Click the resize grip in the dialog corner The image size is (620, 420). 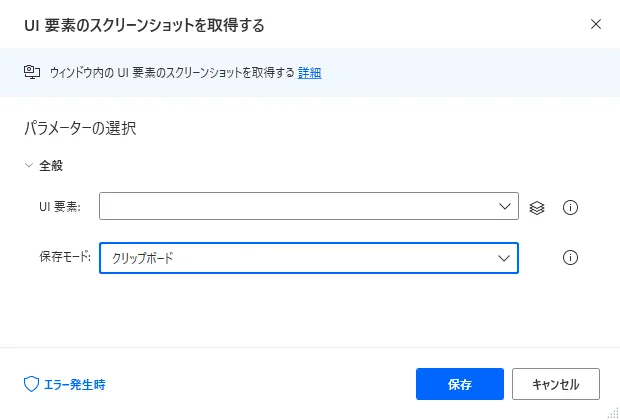(x=612, y=413)
